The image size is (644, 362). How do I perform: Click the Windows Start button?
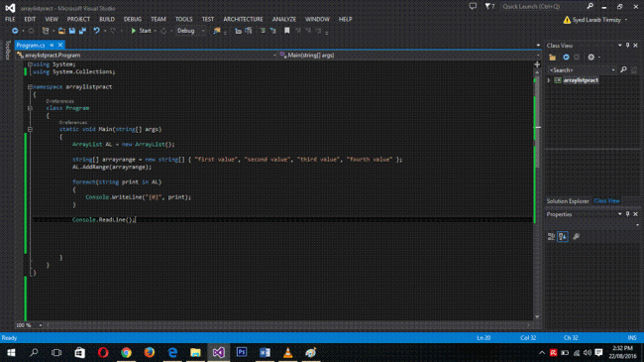coord(11,352)
